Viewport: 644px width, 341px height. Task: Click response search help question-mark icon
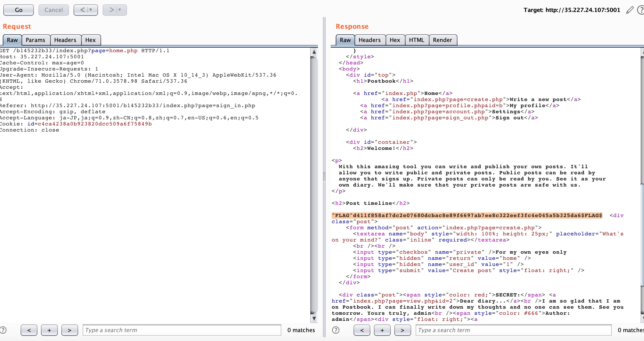[336, 330]
